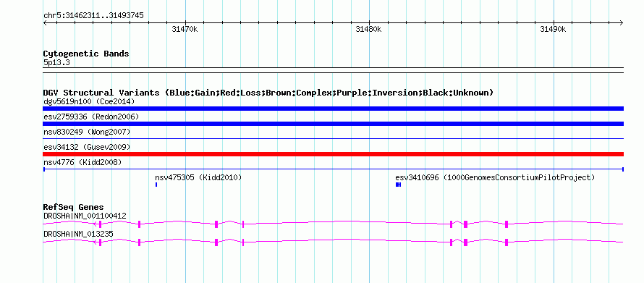
Task: Click the nsv4776 Kidd2008 variant span
Action: pos(333,169)
